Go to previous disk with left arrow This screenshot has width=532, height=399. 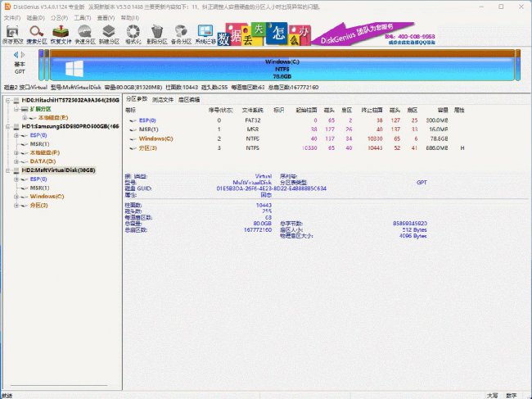[x=16, y=54]
